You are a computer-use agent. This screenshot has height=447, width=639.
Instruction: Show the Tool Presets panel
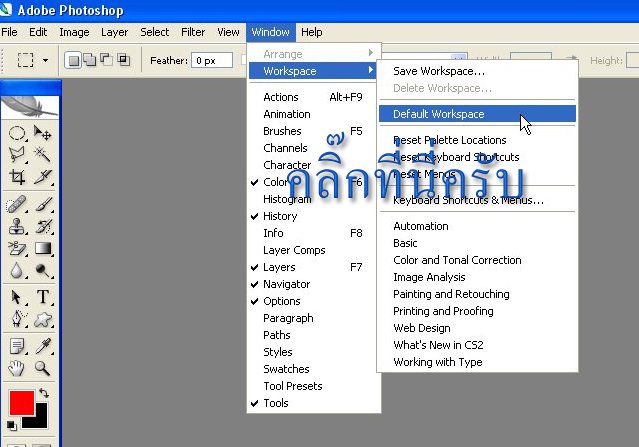pyautogui.click(x=314, y=386)
